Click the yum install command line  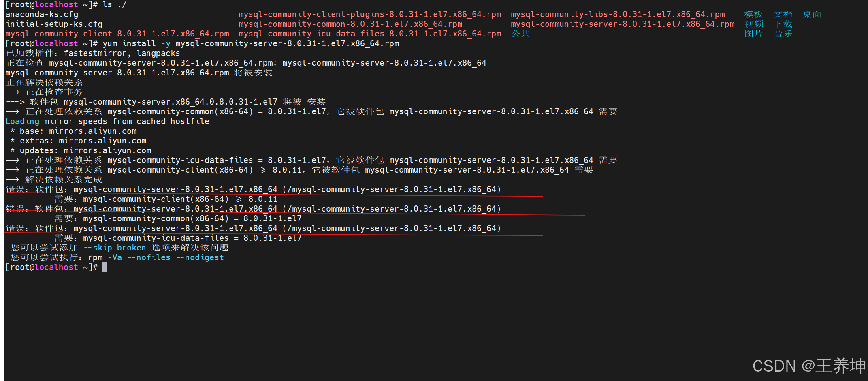click(x=203, y=44)
